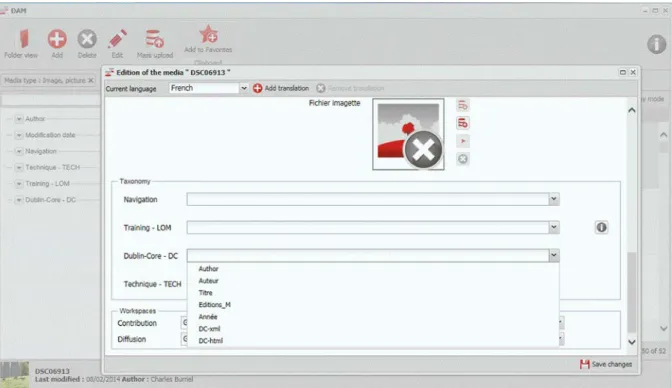Click the search field above sidebar filters

[x=51, y=101]
